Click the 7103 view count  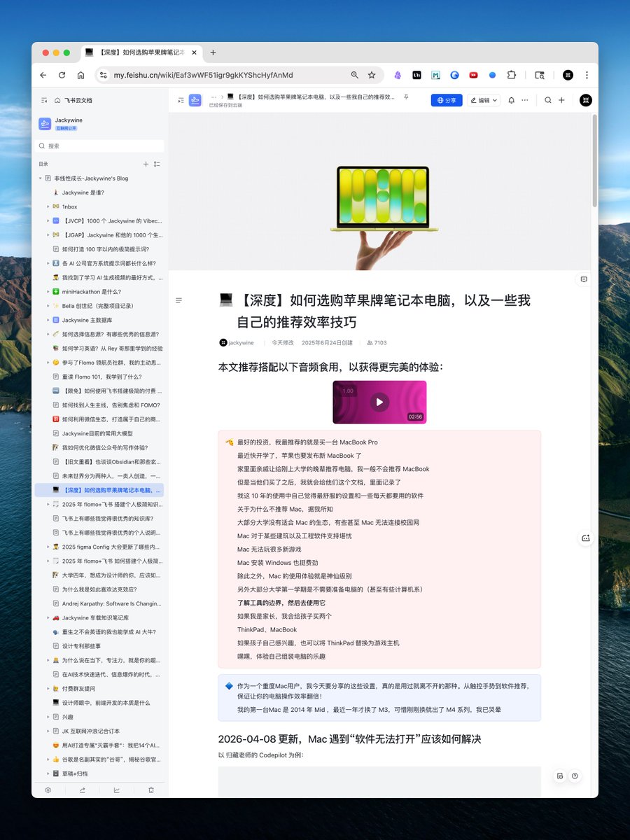[x=377, y=343]
